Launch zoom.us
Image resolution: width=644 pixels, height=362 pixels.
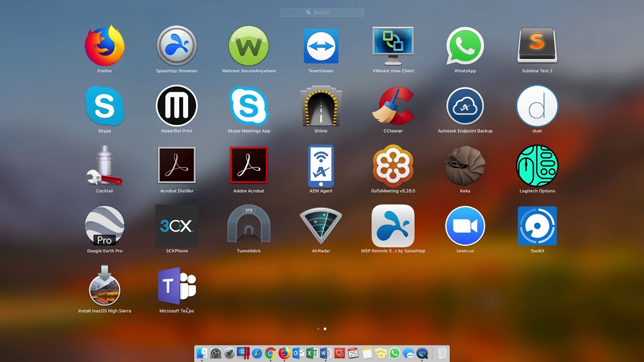click(465, 226)
